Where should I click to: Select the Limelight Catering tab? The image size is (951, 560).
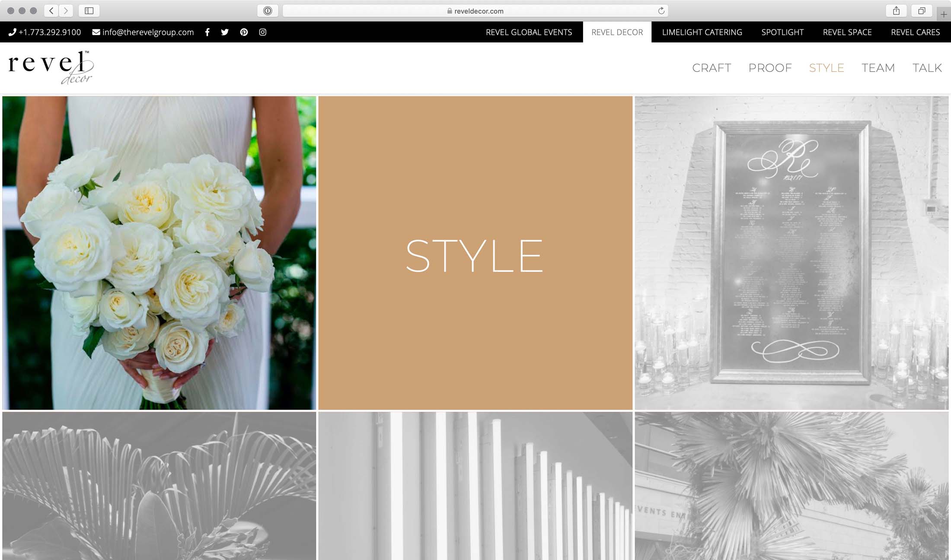pos(702,32)
